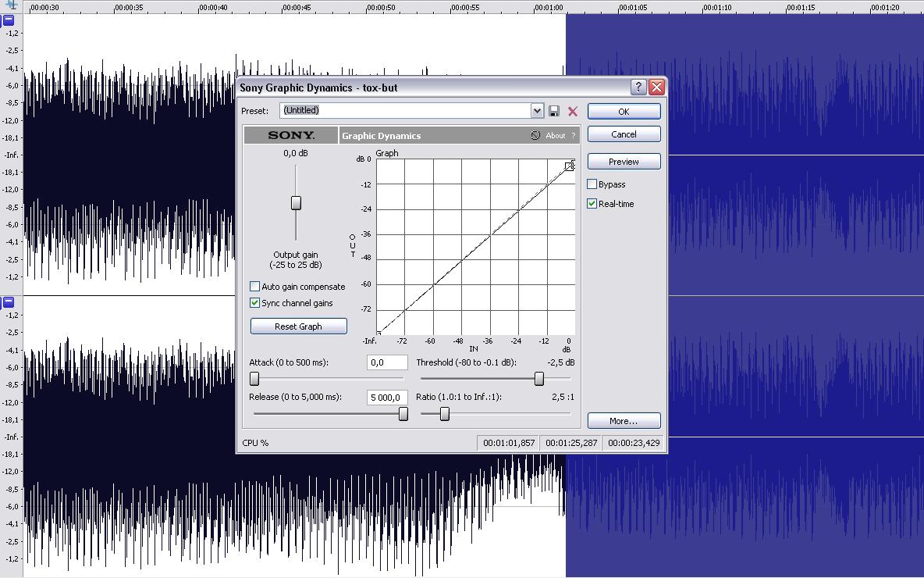
Task: Toggle the Bypass checkbox
Action: [592, 184]
